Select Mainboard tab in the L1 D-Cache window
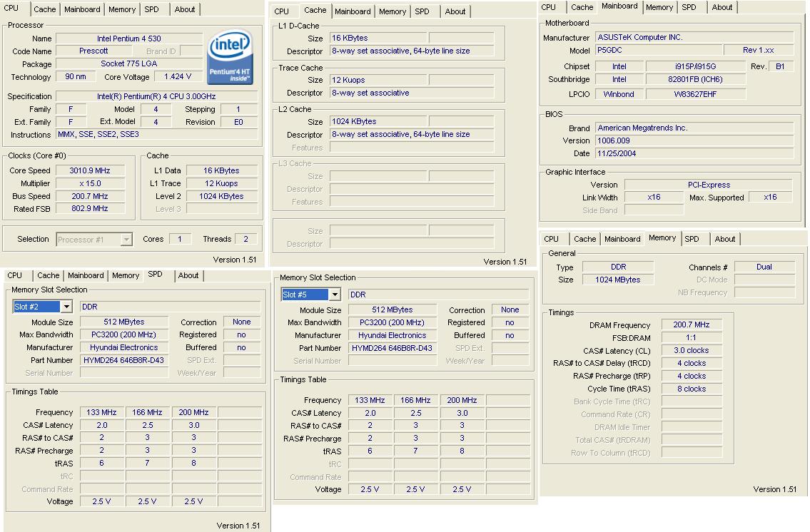 (x=353, y=11)
